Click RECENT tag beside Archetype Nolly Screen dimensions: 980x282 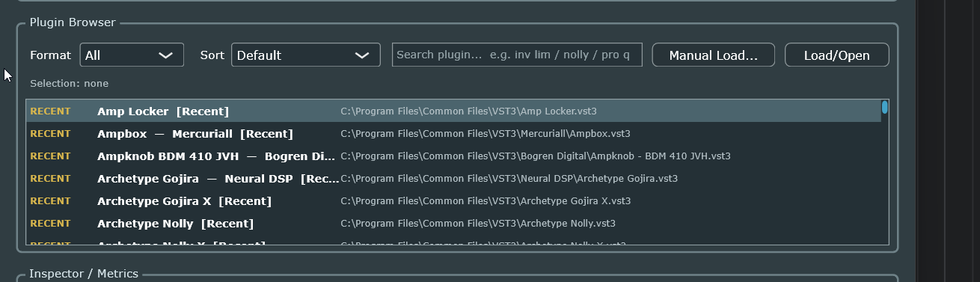[50, 224]
